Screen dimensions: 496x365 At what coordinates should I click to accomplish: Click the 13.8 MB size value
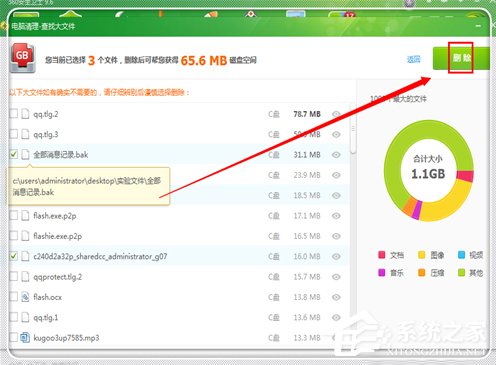tap(307, 297)
